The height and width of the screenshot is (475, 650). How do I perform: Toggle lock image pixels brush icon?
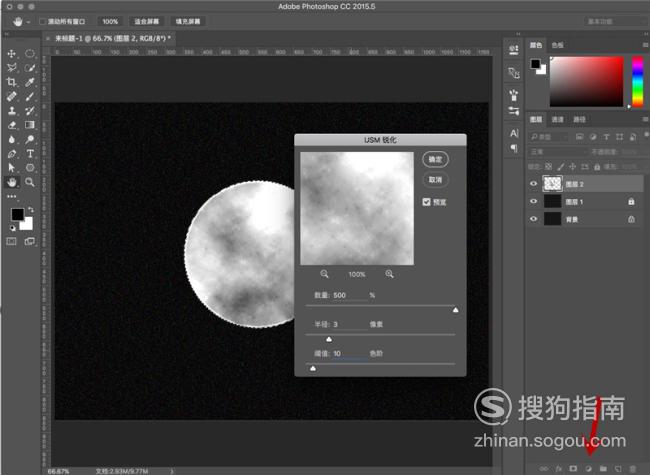point(560,167)
